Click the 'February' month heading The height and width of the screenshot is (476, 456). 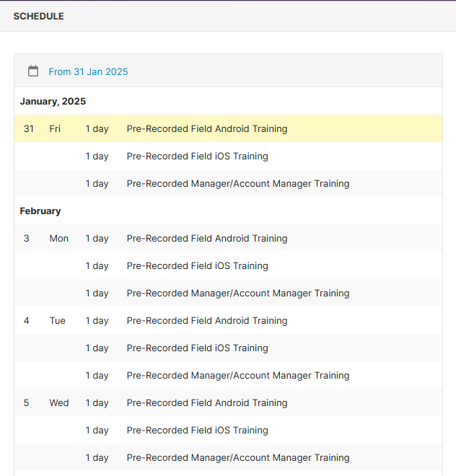coord(40,211)
